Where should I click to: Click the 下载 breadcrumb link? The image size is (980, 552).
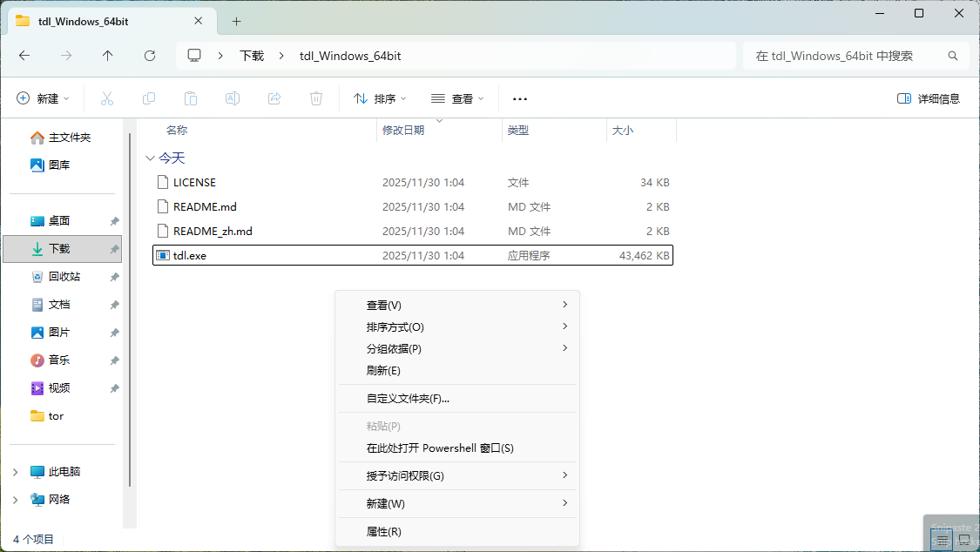[252, 56]
